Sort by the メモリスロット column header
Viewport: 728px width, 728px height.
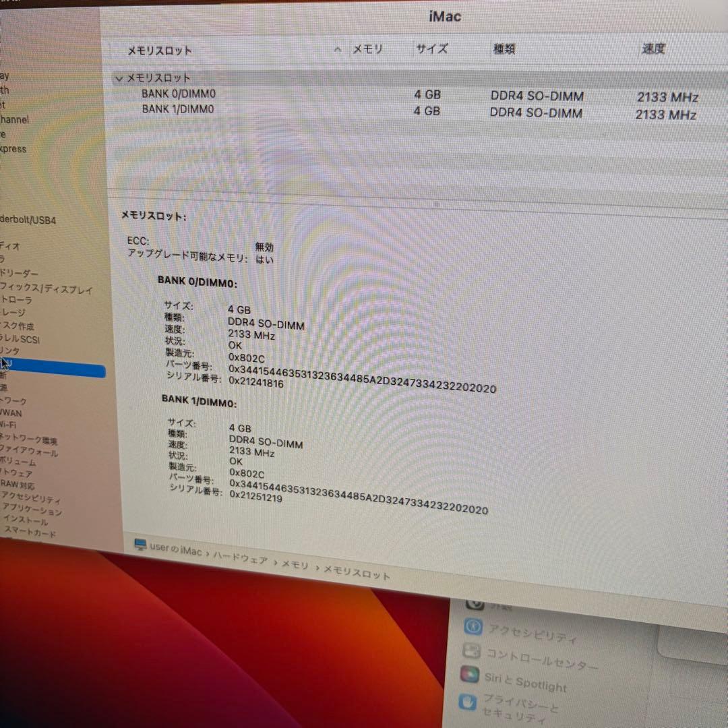coord(159,51)
